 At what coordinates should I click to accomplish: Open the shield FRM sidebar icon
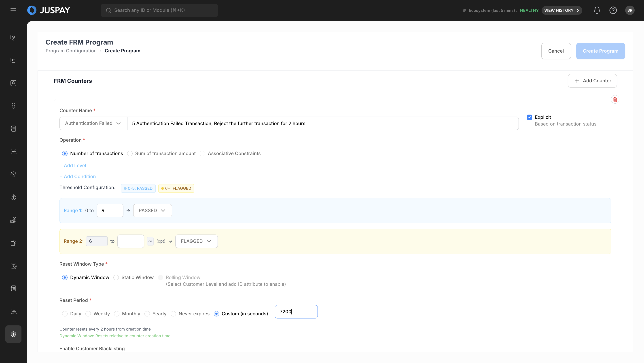click(x=13, y=334)
